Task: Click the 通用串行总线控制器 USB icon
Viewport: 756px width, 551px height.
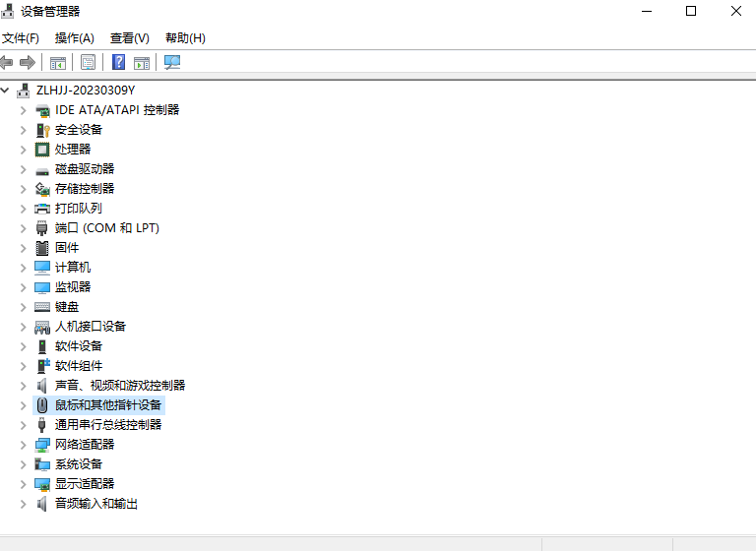Action: click(x=42, y=425)
